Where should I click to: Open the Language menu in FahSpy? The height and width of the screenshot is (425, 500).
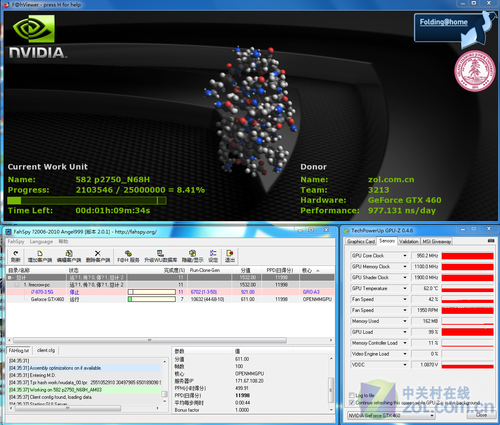[41, 241]
